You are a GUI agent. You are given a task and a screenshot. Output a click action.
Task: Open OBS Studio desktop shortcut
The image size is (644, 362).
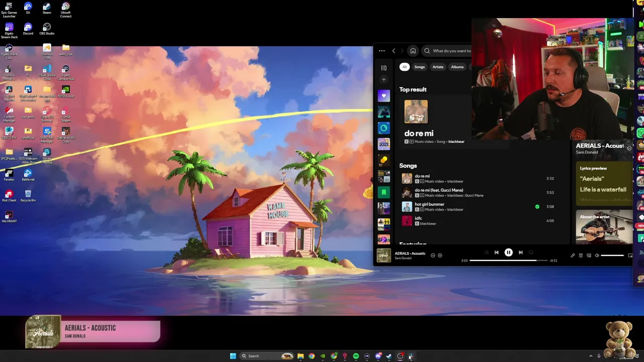click(46, 29)
